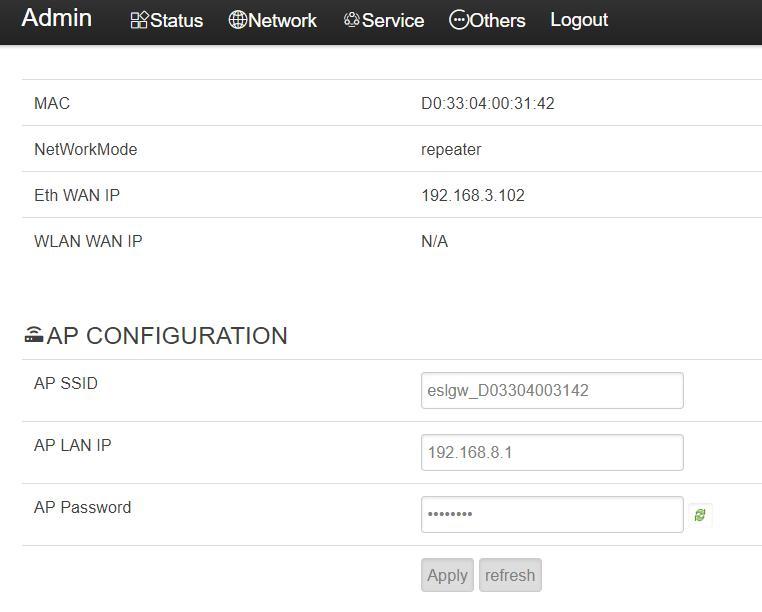Click the Status grid icon in navbar
The width and height of the screenshot is (762, 612).
pos(139,20)
